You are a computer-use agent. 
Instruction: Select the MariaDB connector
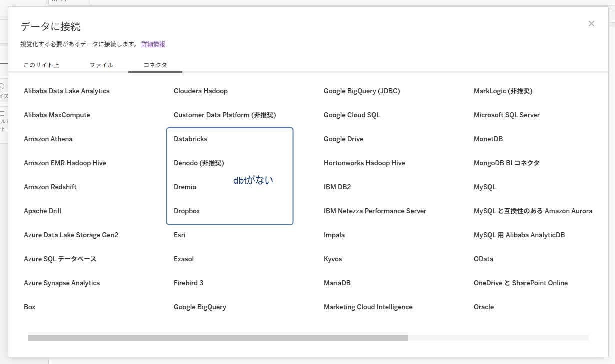click(x=337, y=283)
